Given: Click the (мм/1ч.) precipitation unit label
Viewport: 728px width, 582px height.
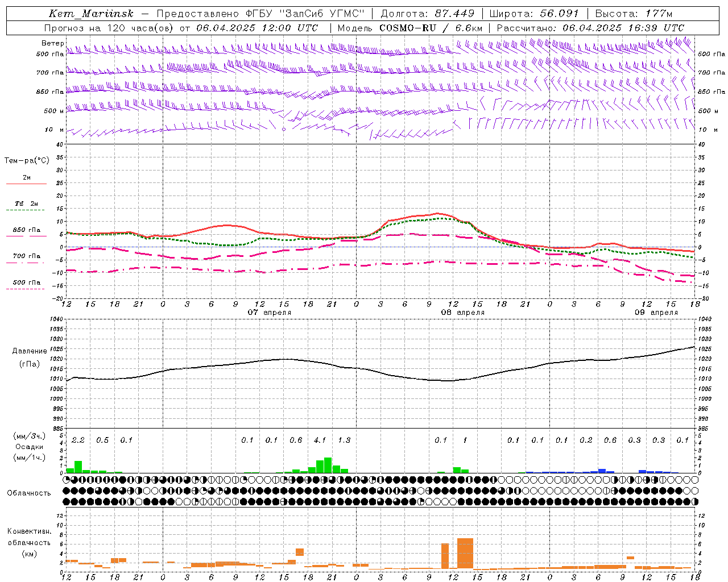Looking at the screenshot, I should click(x=30, y=458).
